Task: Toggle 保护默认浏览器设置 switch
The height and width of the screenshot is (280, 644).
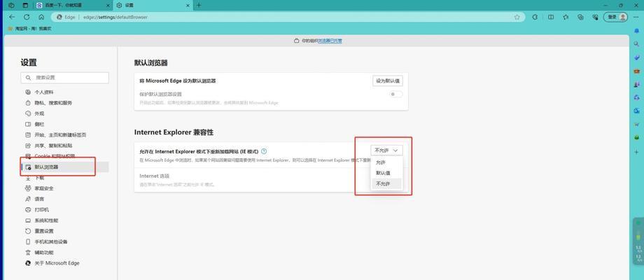Action: point(396,94)
